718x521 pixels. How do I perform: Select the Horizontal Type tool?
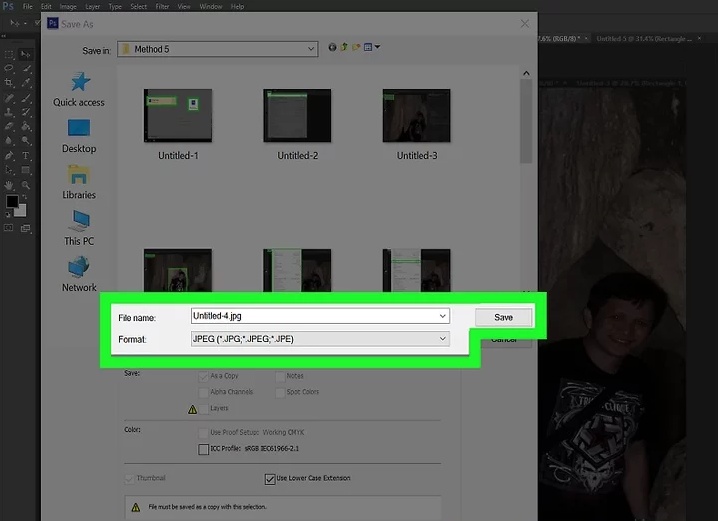pyautogui.click(x=26, y=156)
